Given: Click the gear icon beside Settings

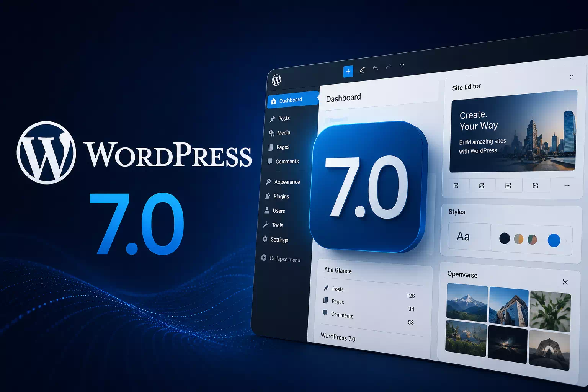Looking at the screenshot, I should [265, 239].
